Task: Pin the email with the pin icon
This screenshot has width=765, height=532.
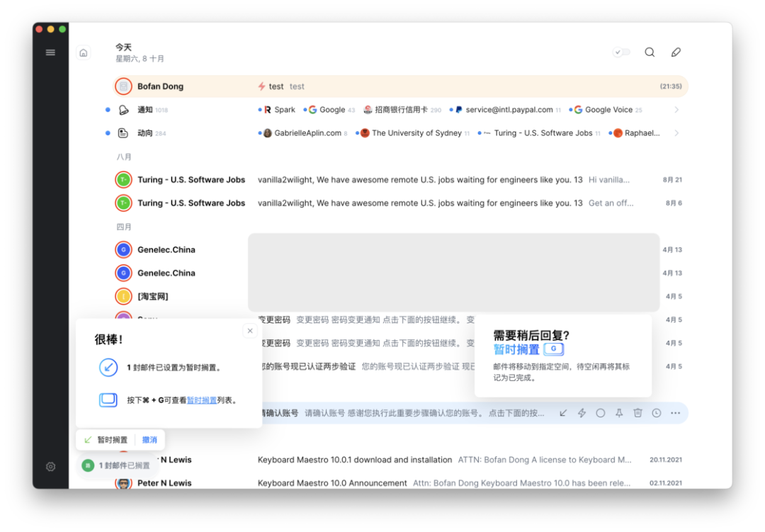Action: tap(619, 414)
